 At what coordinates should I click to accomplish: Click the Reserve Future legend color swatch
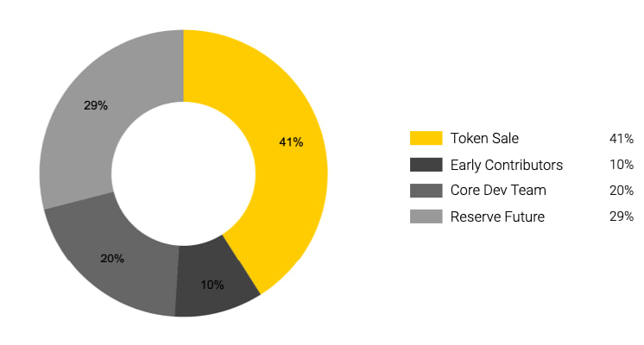[x=425, y=216]
